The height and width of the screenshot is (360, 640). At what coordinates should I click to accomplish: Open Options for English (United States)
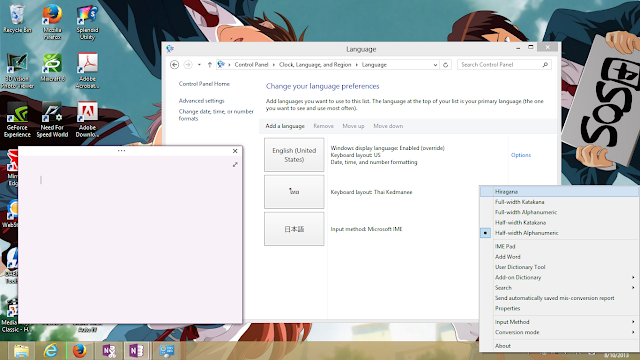521,155
